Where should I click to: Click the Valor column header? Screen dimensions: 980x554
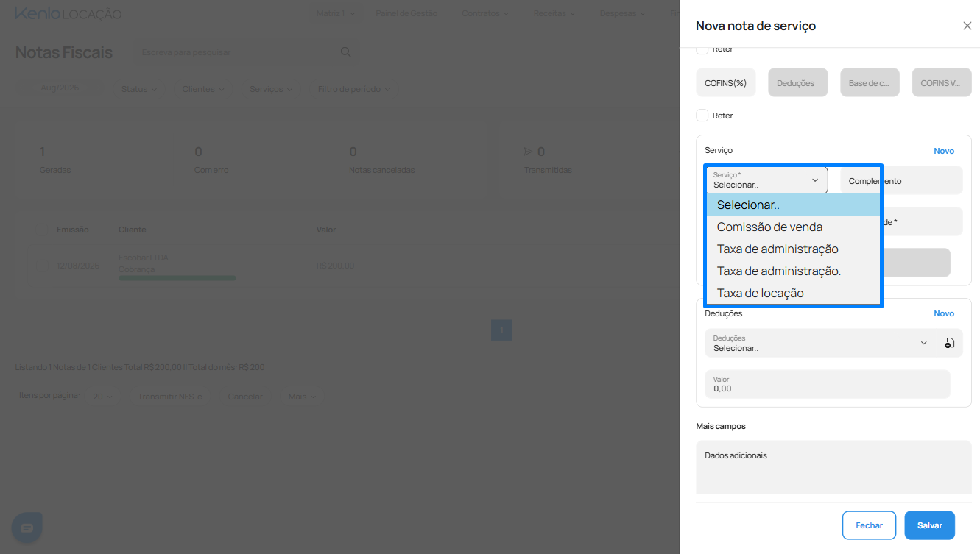click(325, 230)
